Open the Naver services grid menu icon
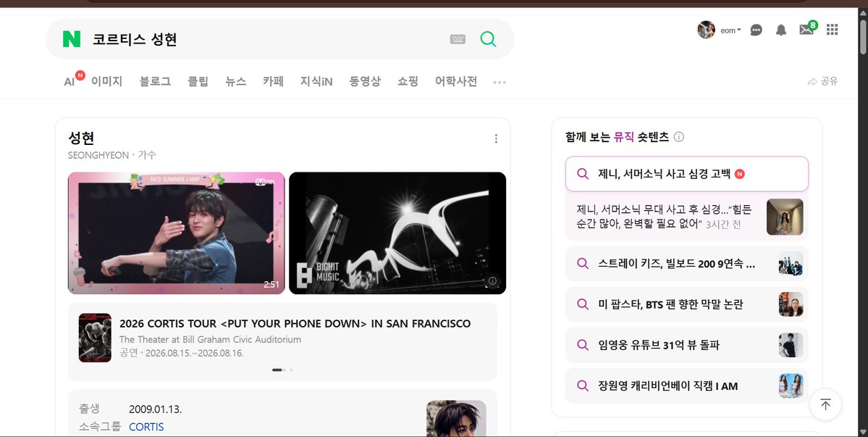This screenshot has width=868, height=437. pos(832,30)
